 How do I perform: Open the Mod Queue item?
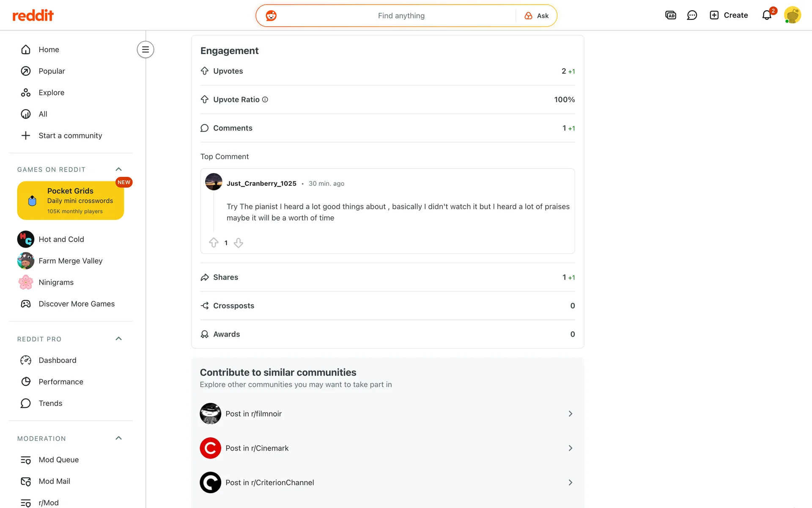tap(58, 460)
